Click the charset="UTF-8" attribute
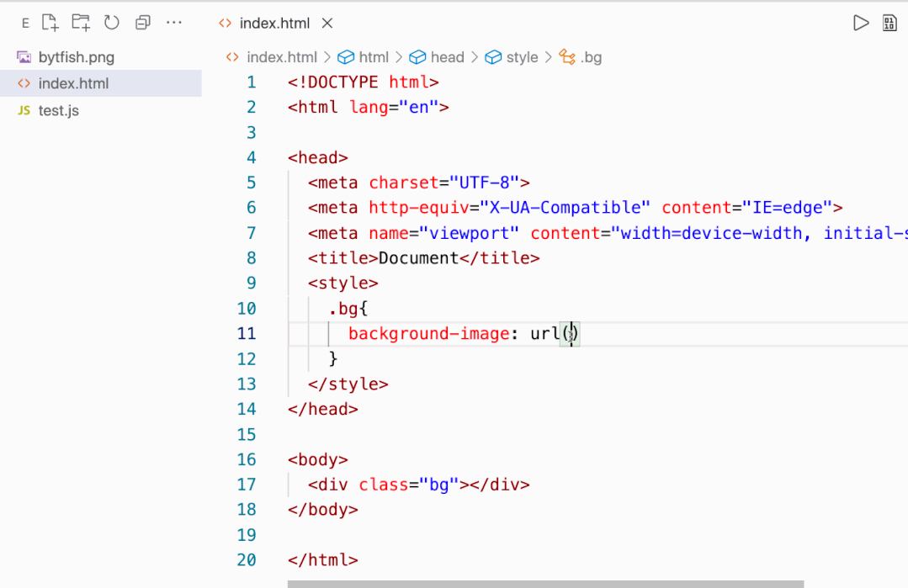Image resolution: width=908 pixels, height=588 pixels. (x=444, y=183)
